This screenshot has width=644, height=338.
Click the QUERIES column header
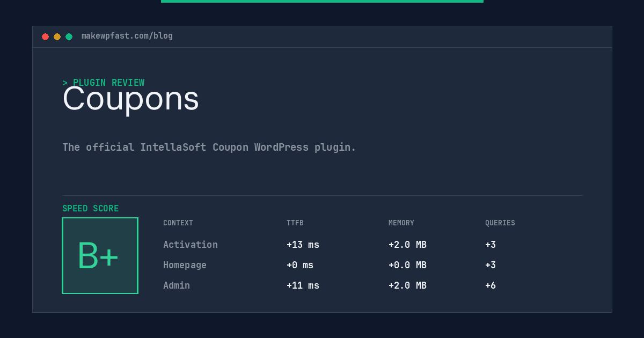point(500,223)
